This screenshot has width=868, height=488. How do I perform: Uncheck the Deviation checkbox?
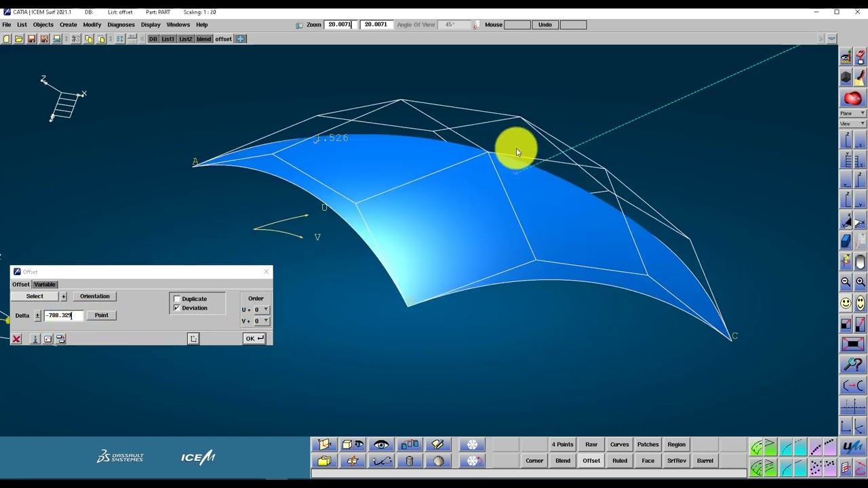177,308
